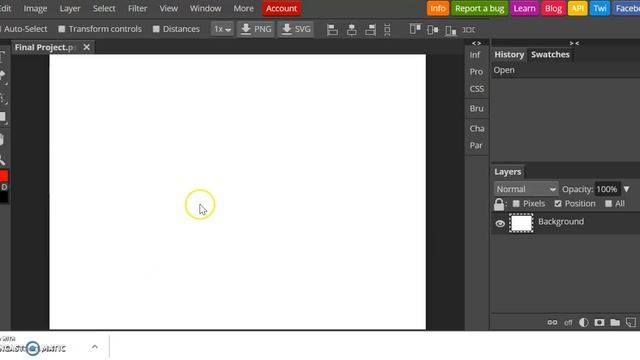The height and width of the screenshot is (360, 640).
Task: Open the Bru brush side panel
Action: click(x=476, y=108)
